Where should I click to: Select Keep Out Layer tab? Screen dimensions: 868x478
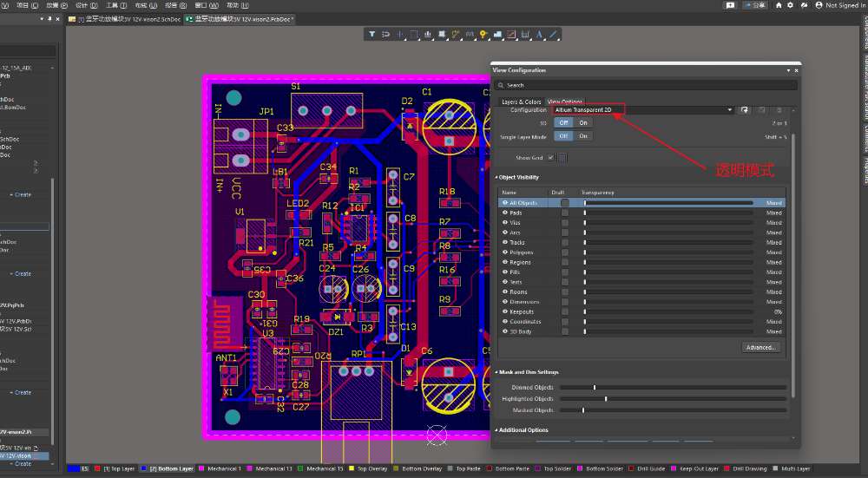click(694, 468)
